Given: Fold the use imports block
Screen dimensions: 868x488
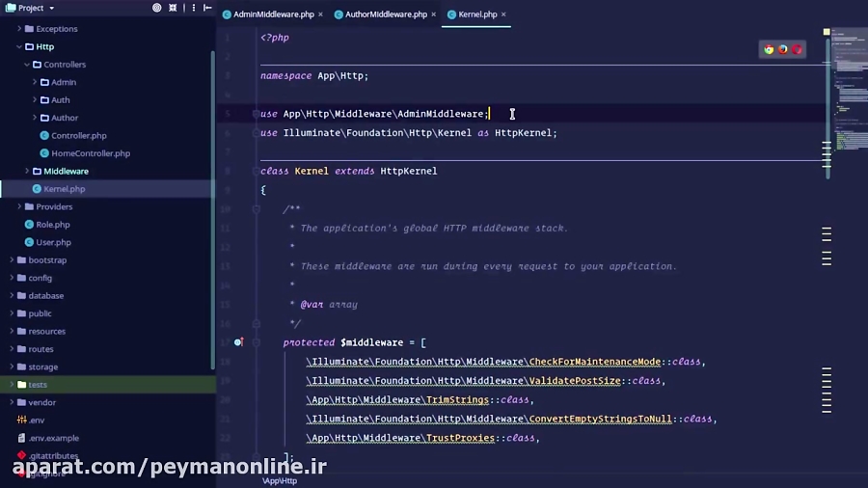Looking at the screenshot, I should tap(256, 114).
